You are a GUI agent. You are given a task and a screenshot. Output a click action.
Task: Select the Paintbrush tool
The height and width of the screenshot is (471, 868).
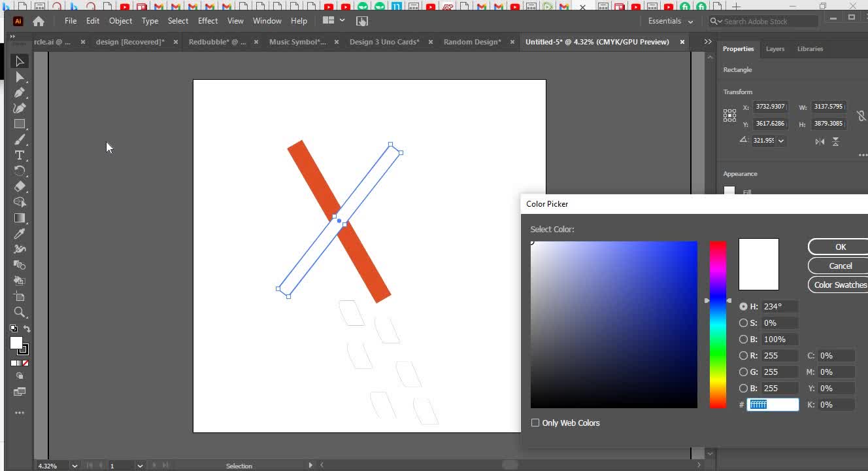click(x=20, y=139)
